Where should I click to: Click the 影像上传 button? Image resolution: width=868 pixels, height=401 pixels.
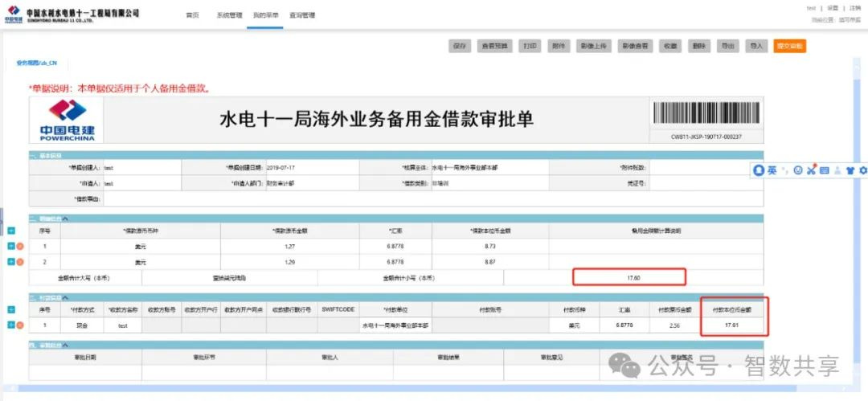click(x=594, y=46)
